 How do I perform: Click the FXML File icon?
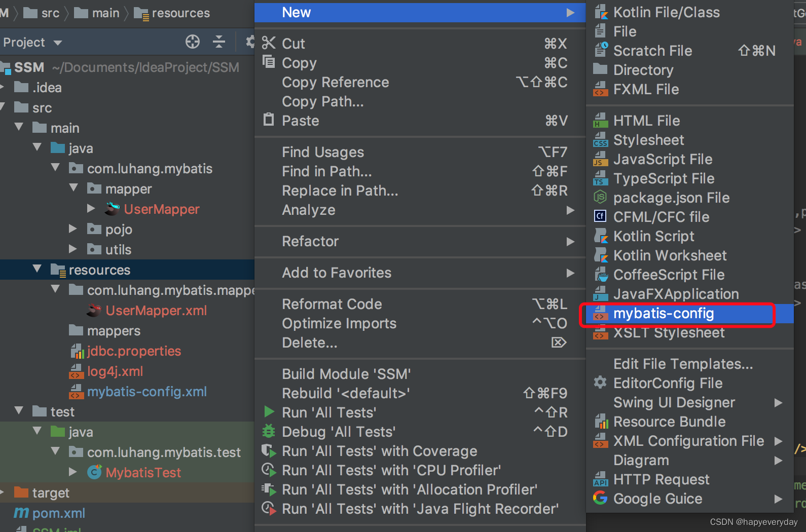click(601, 89)
